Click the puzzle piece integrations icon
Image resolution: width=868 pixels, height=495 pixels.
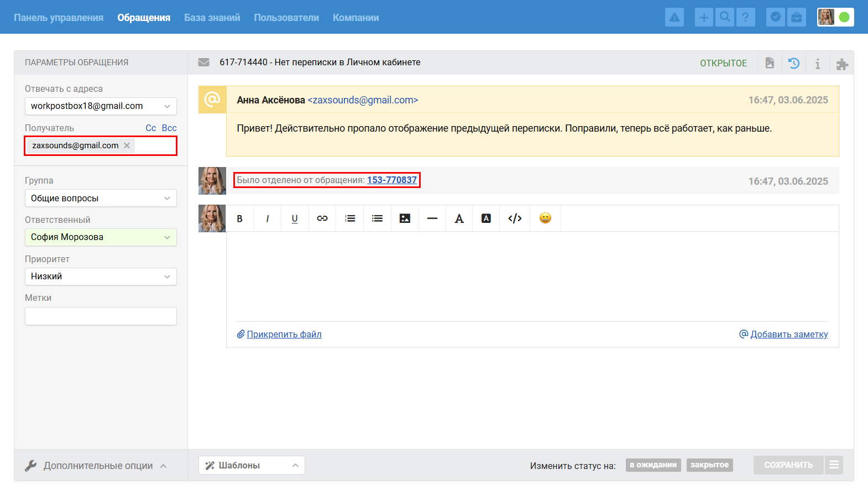coord(841,64)
